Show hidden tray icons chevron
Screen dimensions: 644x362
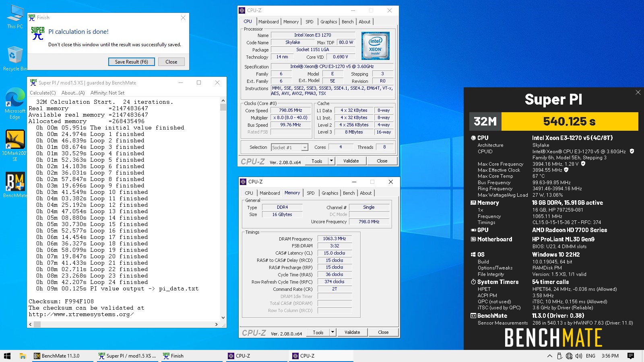pos(549,356)
